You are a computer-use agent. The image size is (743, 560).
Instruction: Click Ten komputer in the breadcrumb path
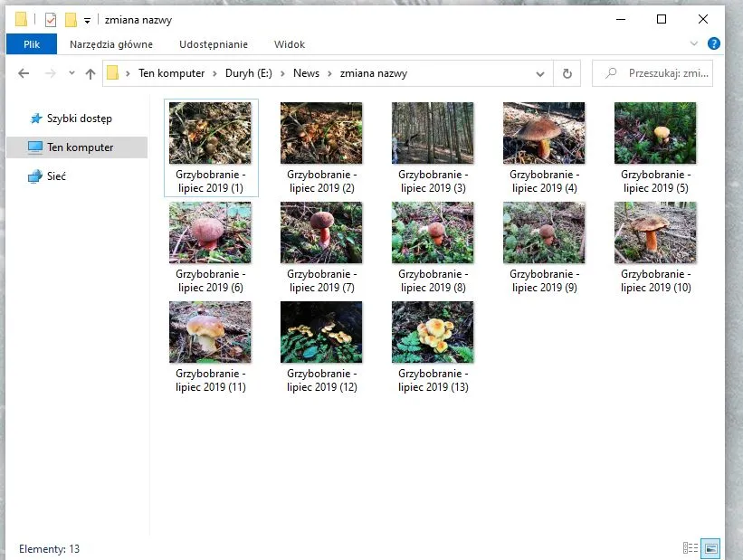(x=172, y=73)
